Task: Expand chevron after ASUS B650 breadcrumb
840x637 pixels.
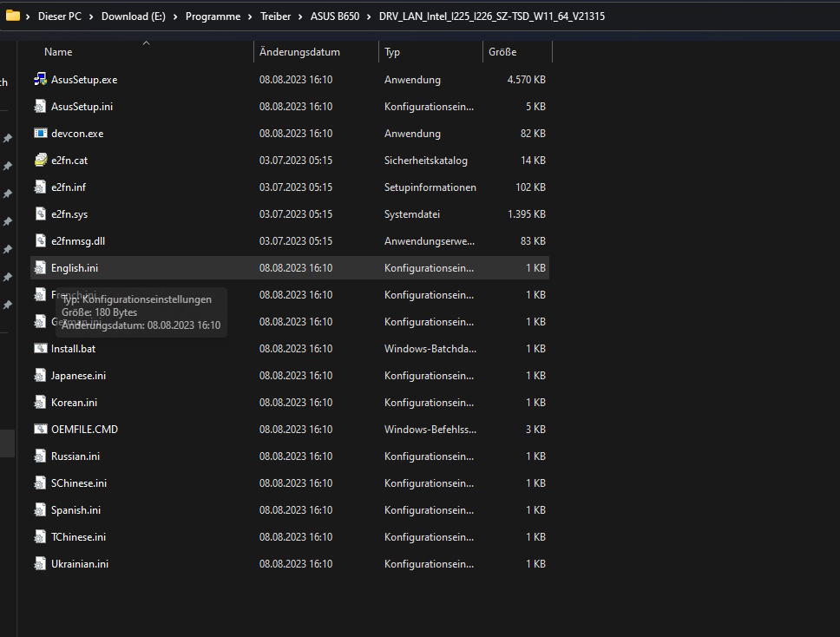Action: pyautogui.click(x=369, y=16)
